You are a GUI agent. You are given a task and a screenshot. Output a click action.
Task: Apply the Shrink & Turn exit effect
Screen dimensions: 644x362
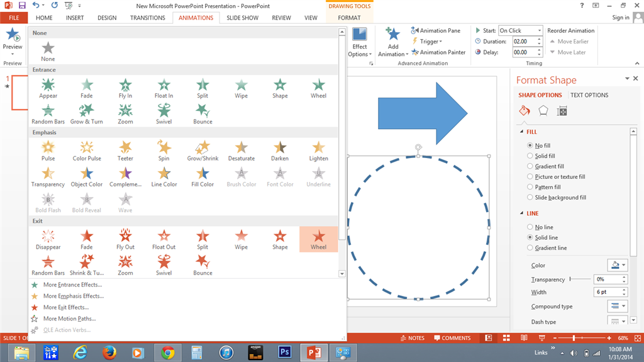(x=87, y=266)
